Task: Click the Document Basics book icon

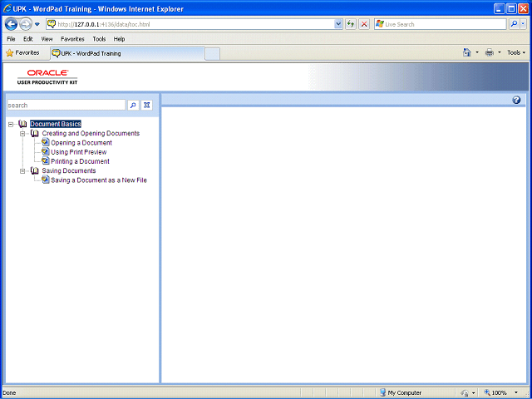Action: [22, 124]
